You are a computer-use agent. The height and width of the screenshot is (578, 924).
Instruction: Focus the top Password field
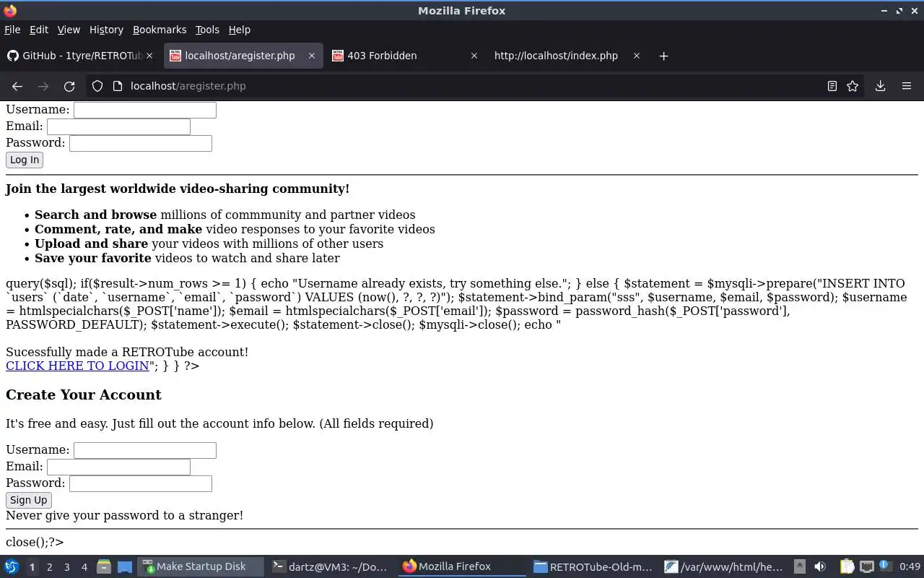tap(141, 143)
